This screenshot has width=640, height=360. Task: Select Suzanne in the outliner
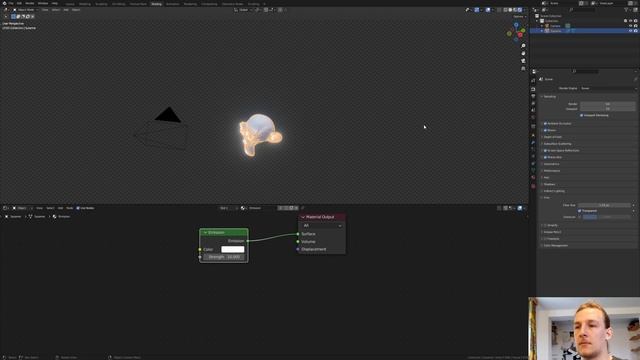556,31
